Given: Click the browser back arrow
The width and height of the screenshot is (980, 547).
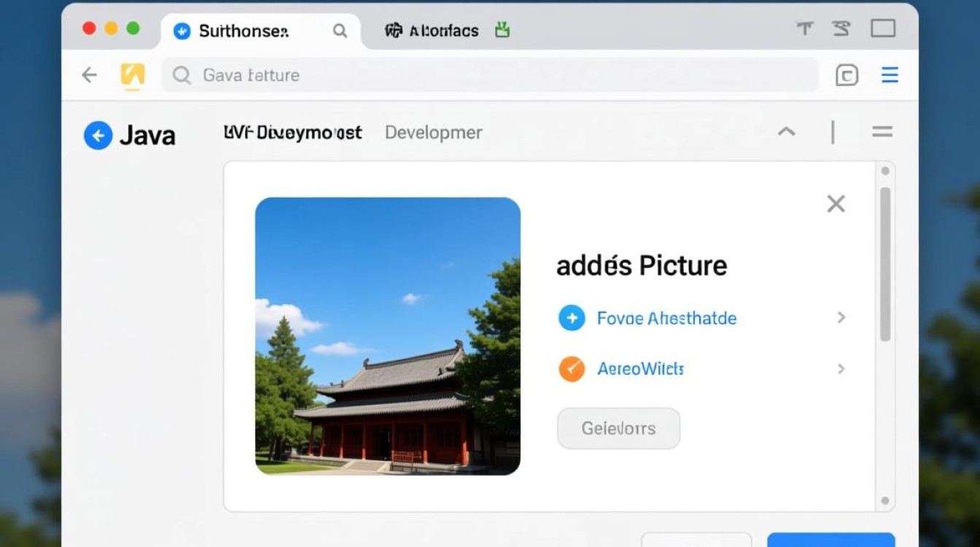Looking at the screenshot, I should [88, 74].
